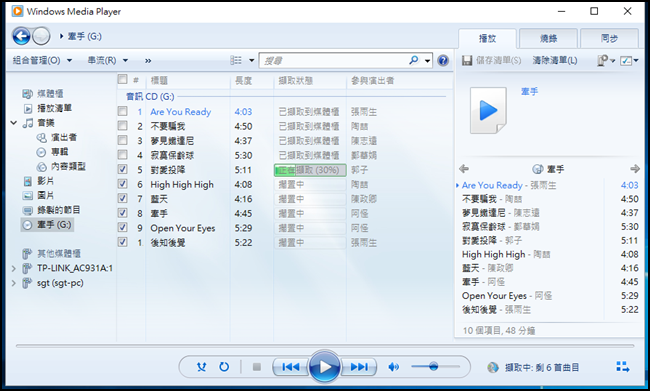
Task: Check track 4 checkbox
Action: click(x=122, y=155)
